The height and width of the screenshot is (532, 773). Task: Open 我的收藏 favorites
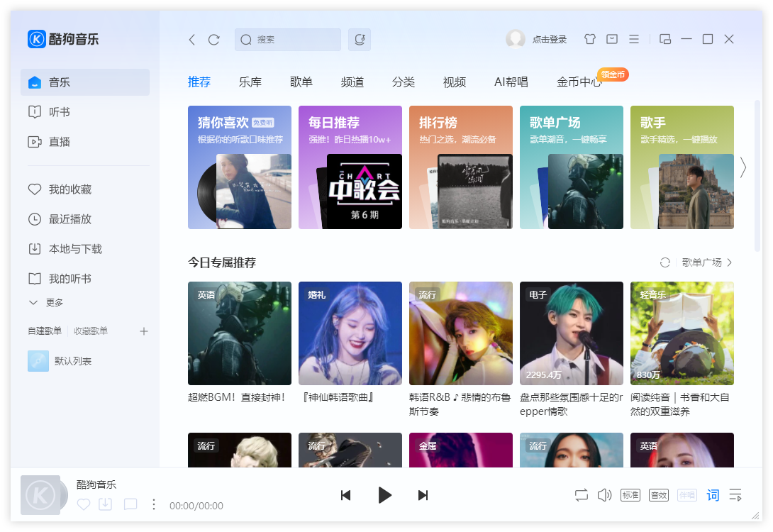point(85,189)
